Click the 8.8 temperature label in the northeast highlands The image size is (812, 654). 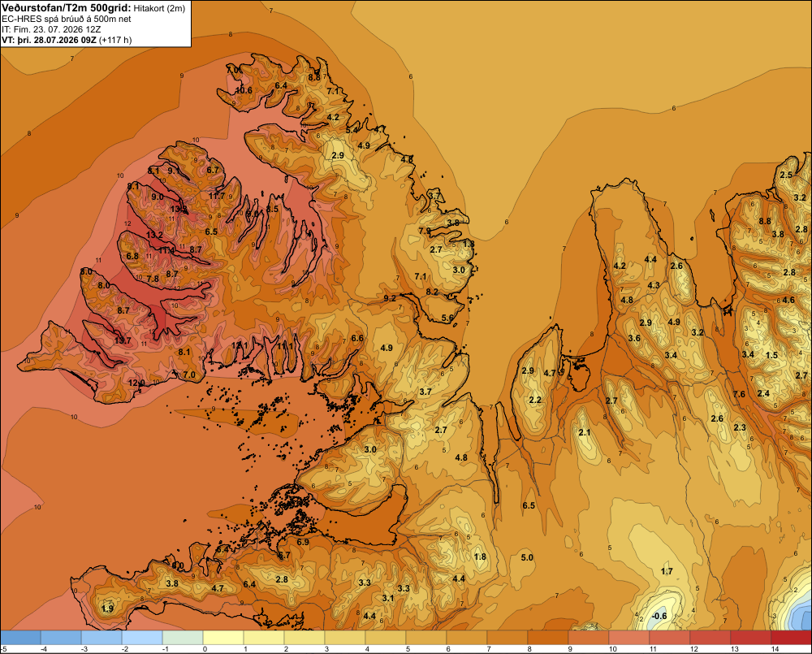click(765, 221)
